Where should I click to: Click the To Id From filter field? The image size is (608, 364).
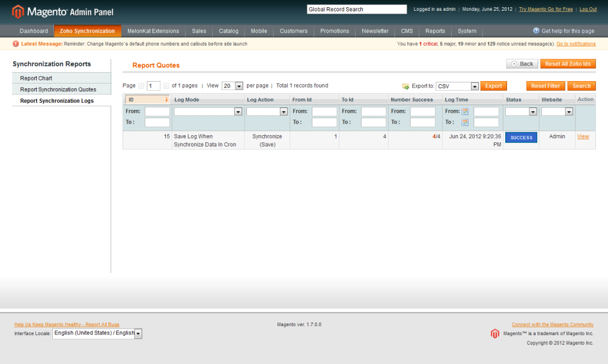point(374,112)
